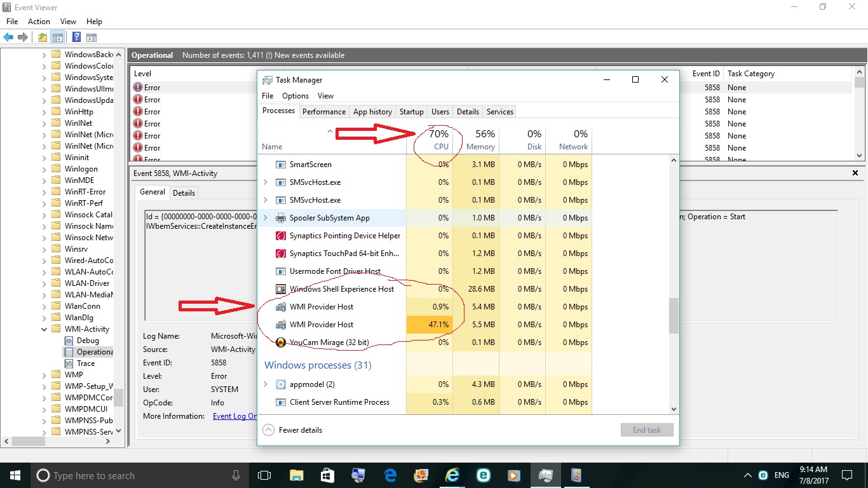Open the View menu in Task Manager
This screenshot has width=868, height=488.
[325, 96]
